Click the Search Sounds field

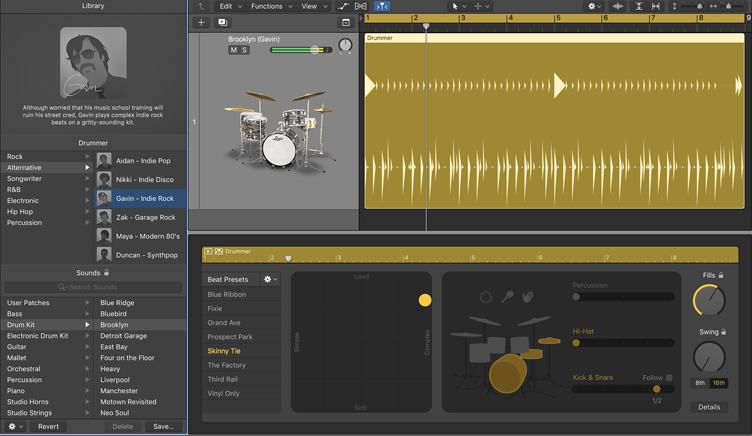tap(94, 287)
